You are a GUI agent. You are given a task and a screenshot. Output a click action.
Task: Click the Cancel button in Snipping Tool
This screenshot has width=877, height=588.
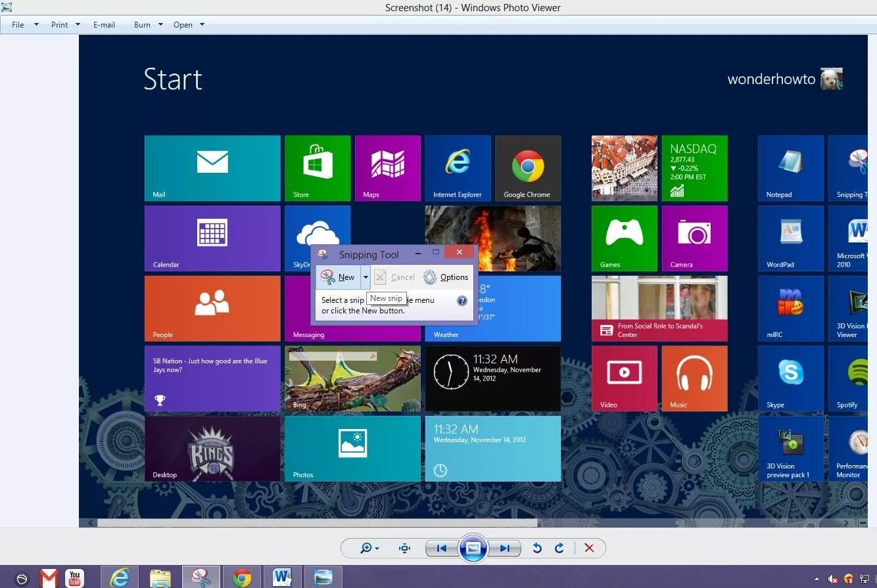(395, 277)
